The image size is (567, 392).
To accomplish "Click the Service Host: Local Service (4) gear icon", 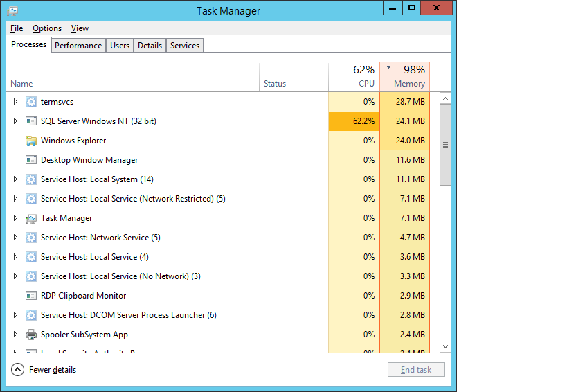I will point(31,257).
